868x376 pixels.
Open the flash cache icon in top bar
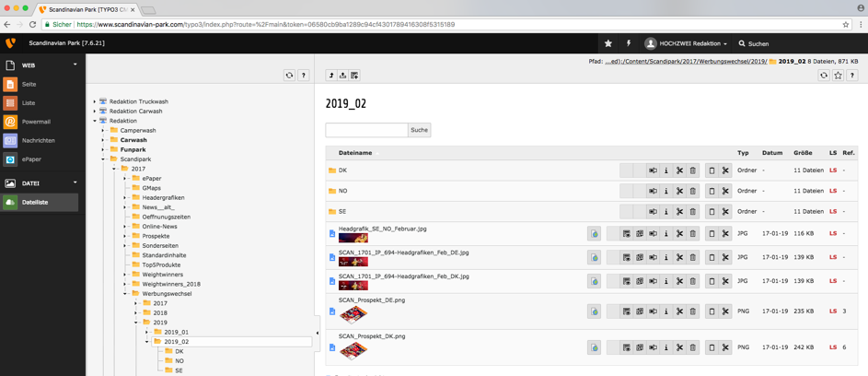coord(629,43)
